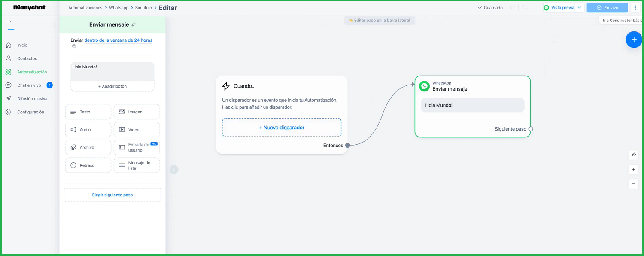Open Contactos in the sidebar
The height and width of the screenshot is (256, 644).
click(27, 58)
